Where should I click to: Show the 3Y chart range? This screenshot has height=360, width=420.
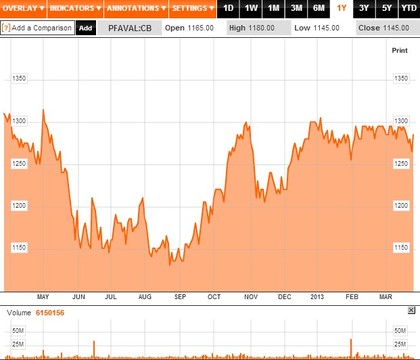pyautogui.click(x=364, y=8)
